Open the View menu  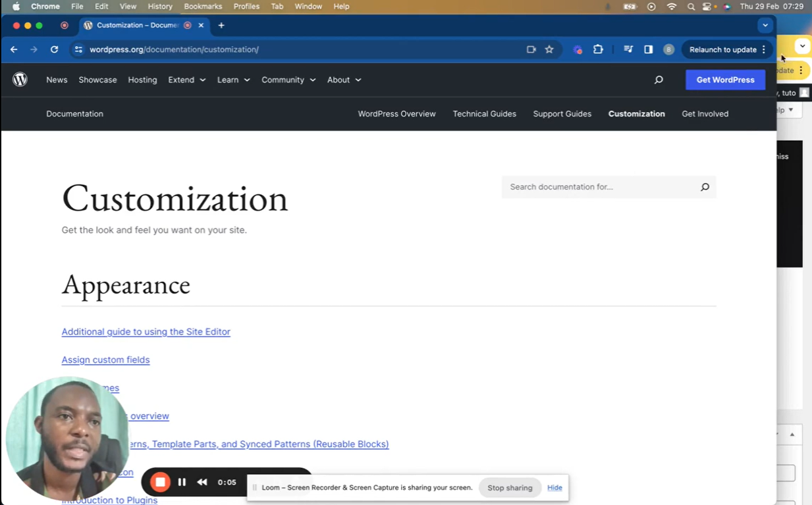pos(128,7)
